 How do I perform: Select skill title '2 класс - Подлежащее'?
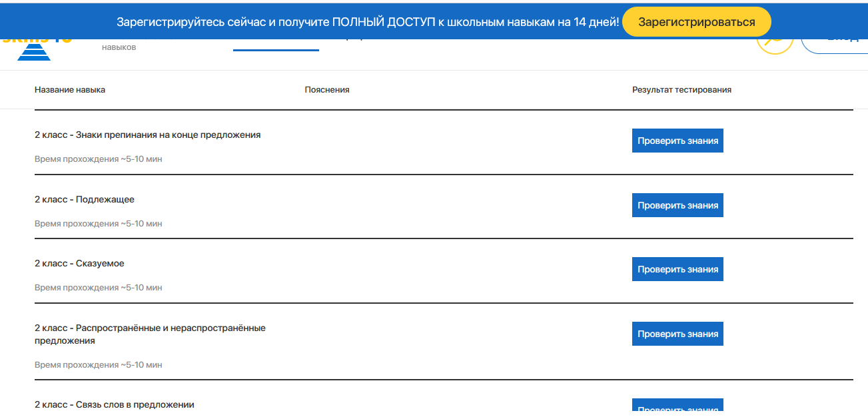85,199
